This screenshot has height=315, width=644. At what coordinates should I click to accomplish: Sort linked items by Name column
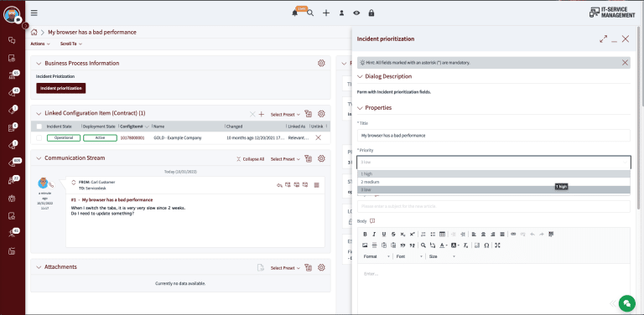[159, 127]
